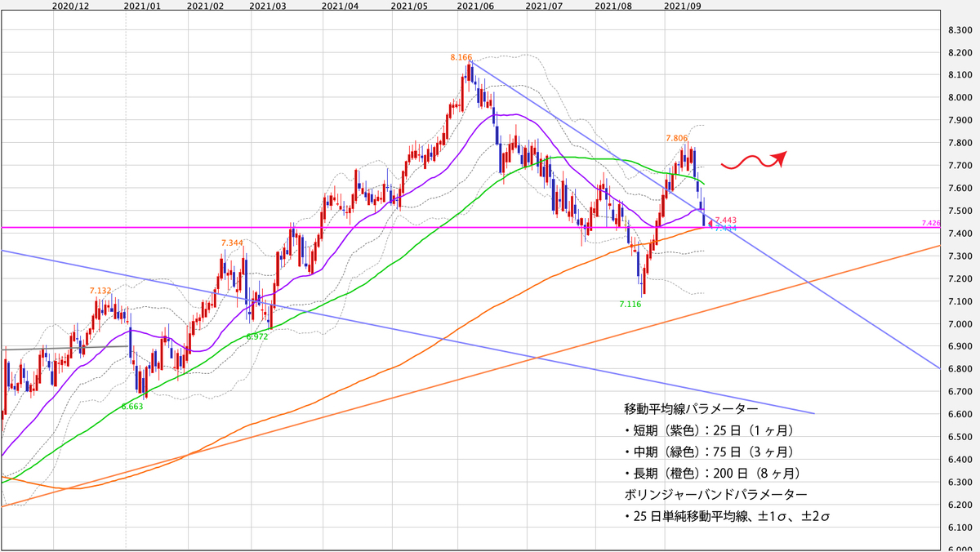The image size is (980, 552).
Task: Click the 6.100 price axis label
Action: [x=959, y=528]
